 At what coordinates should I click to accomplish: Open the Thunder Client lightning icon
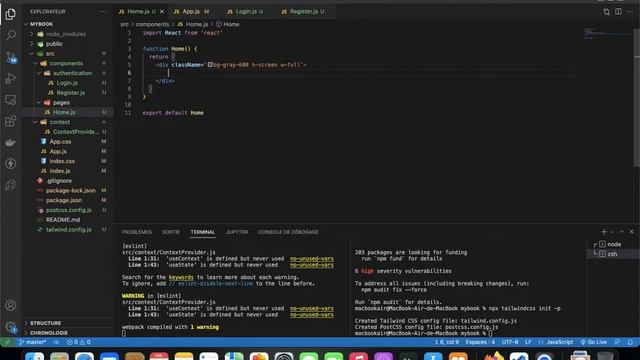point(11,164)
